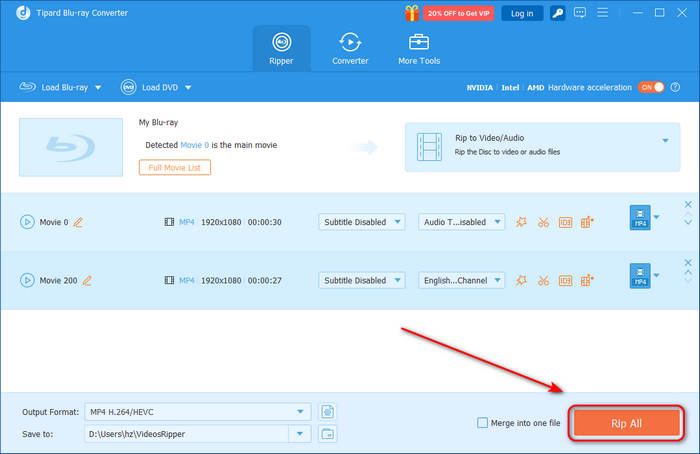Click the register key icon

pos(557,13)
